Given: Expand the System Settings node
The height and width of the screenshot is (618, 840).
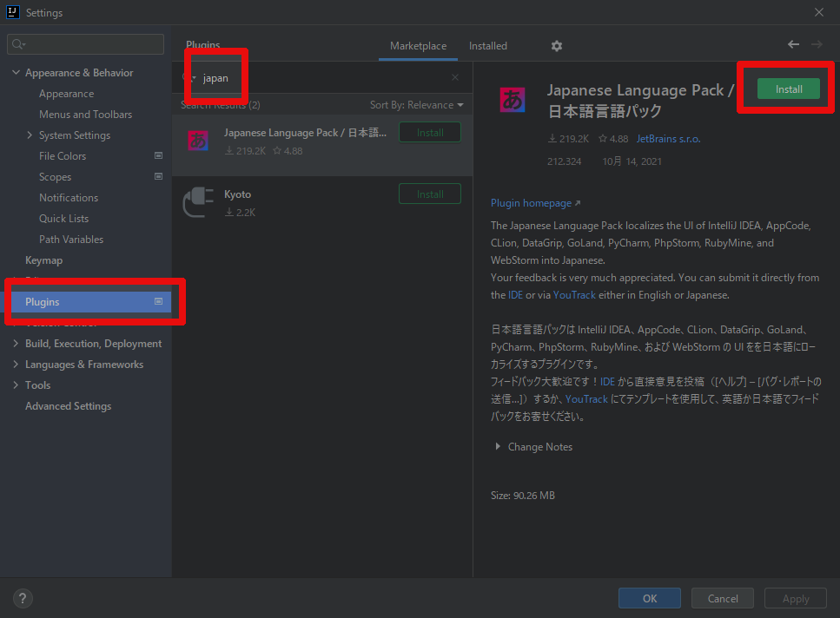Looking at the screenshot, I should pos(30,135).
